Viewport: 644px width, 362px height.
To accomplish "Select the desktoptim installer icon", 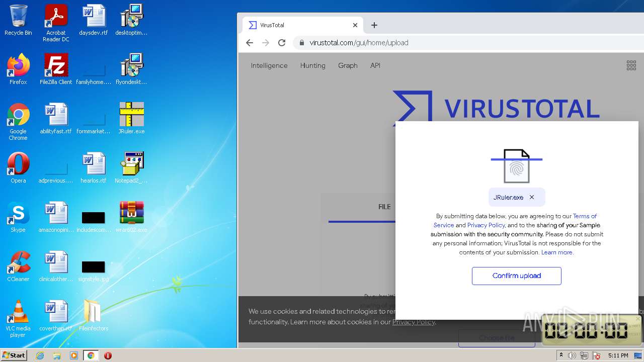I will (x=131, y=20).
